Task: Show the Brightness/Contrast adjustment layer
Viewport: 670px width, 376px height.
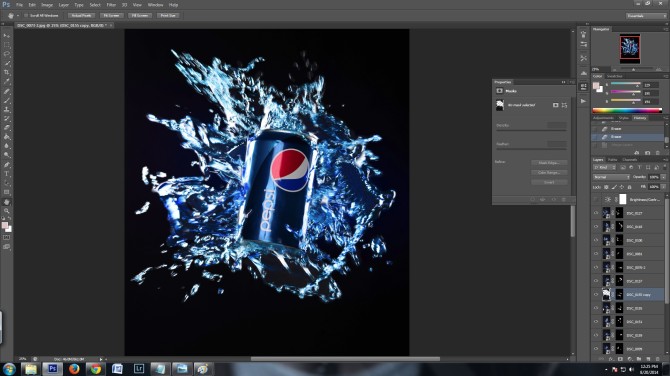Action: 596,199
